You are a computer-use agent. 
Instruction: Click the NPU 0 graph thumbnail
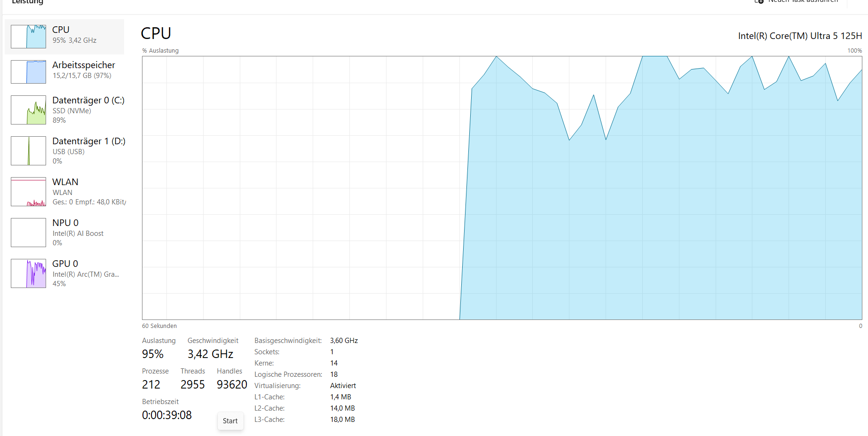click(x=28, y=233)
